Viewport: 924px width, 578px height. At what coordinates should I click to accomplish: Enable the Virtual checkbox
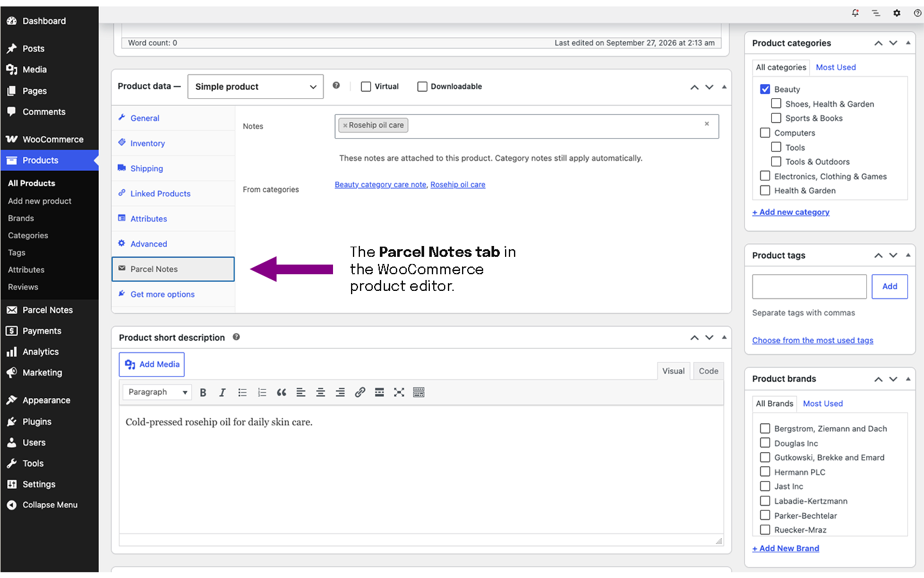366,87
